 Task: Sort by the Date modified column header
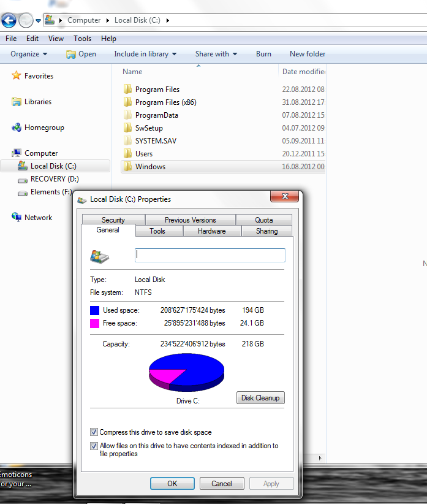click(x=303, y=72)
